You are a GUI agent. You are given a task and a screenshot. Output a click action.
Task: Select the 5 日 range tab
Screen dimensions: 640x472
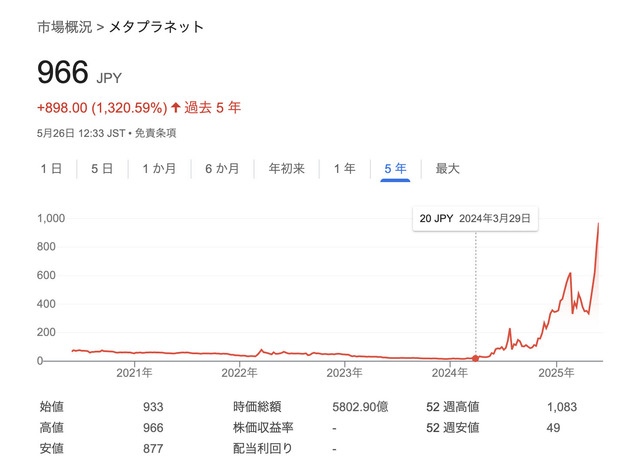point(102,169)
